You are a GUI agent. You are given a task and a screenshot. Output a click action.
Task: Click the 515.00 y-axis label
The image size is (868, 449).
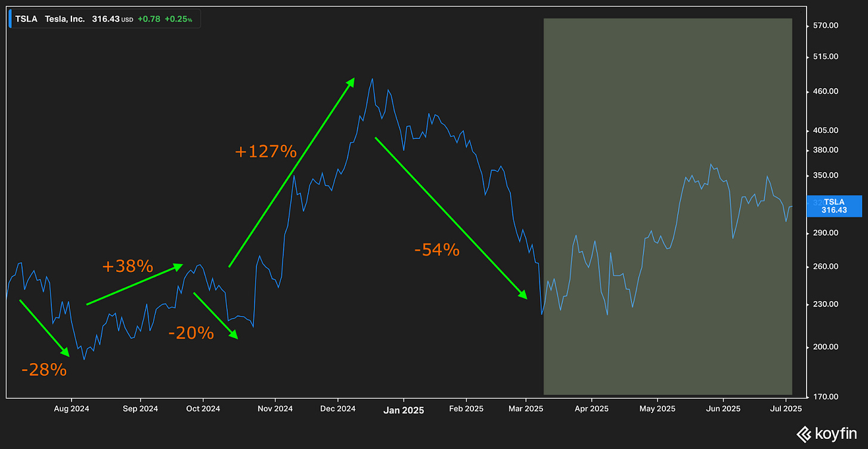pos(826,57)
